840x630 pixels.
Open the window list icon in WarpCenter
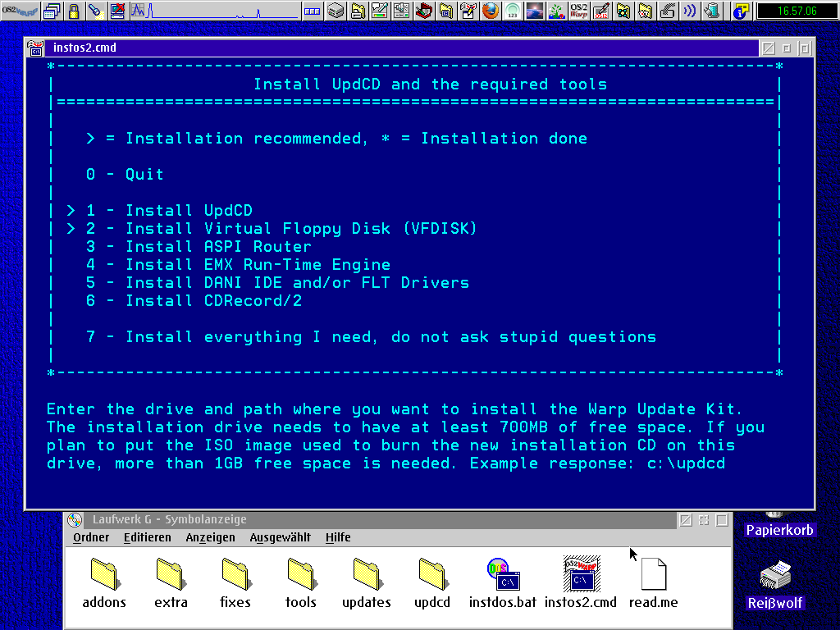tap(52, 11)
